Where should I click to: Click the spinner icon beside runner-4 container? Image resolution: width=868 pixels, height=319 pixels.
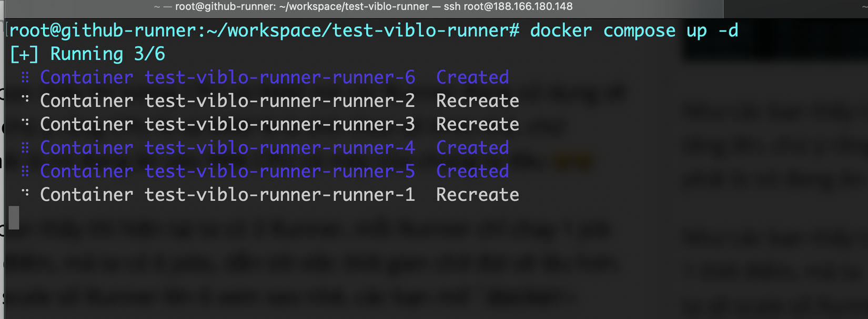[x=25, y=148]
